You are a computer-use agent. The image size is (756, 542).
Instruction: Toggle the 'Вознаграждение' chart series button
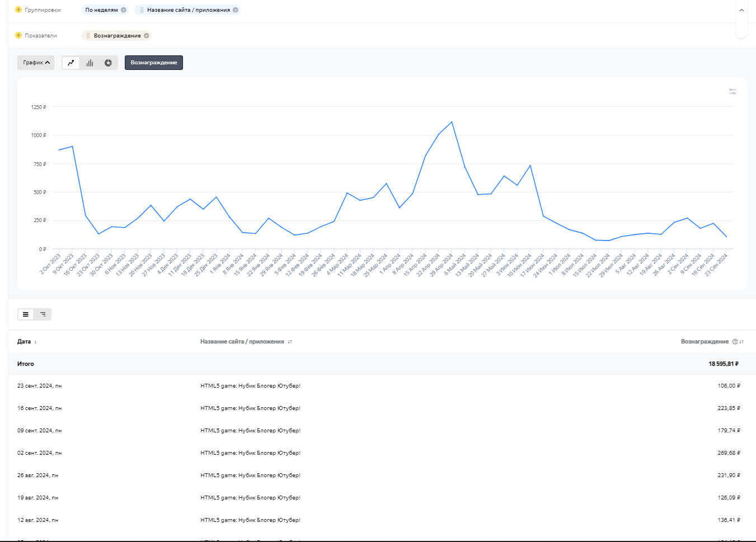(153, 63)
